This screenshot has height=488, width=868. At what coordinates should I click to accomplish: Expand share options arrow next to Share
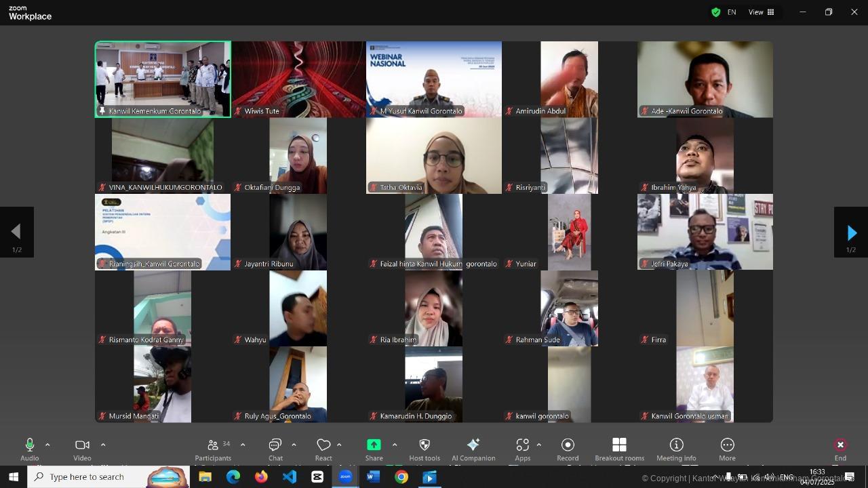[x=395, y=445]
